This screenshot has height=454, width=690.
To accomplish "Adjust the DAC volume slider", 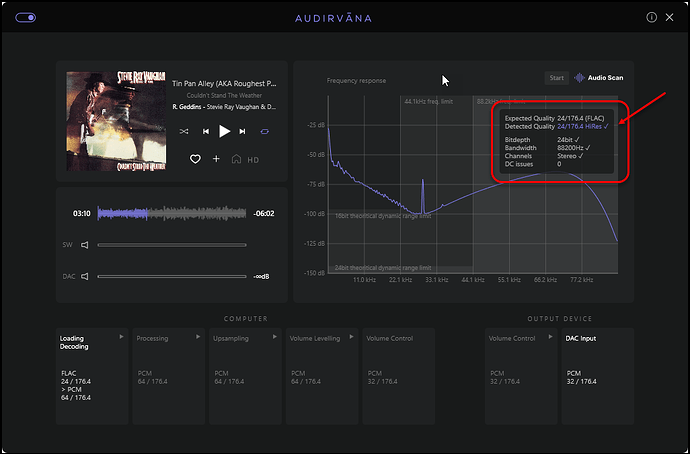I will pyautogui.click(x=172, y=276).
